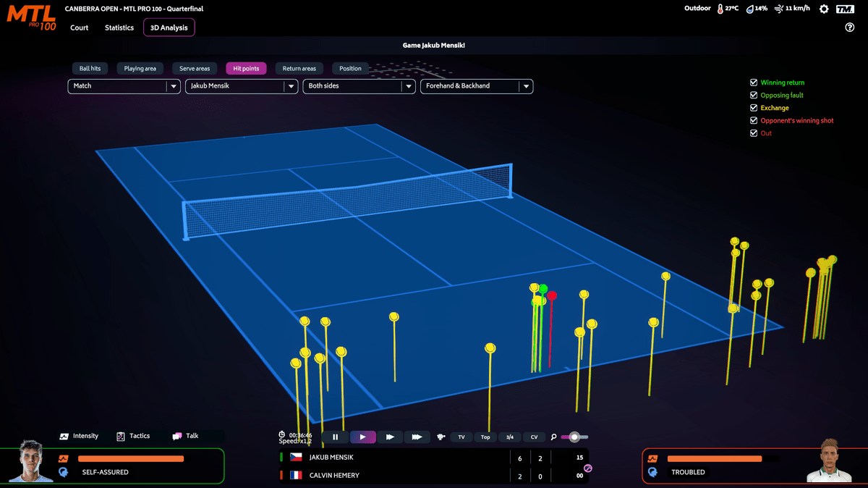Click the green winning return marker
This screenshot has height=488, width=868.
point(543,289)
